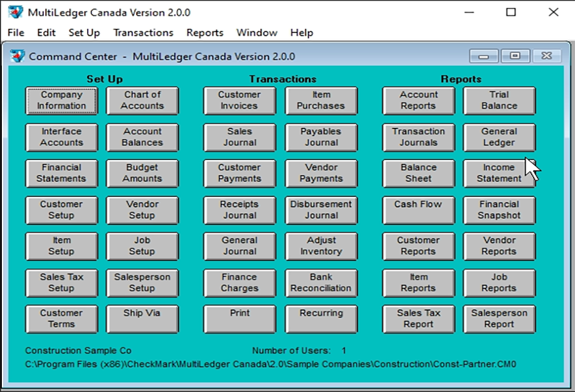Click the Company Information button

coord(61,100)
